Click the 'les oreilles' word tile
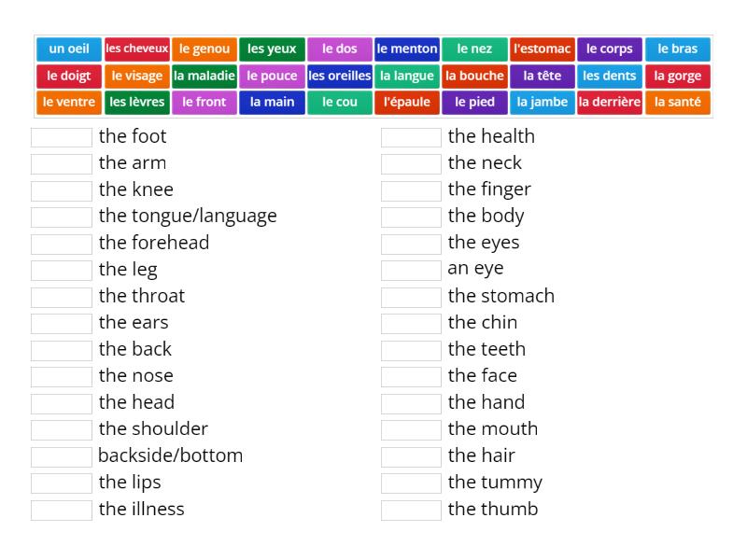Viewport: 747px width, 560px height. 341,77
